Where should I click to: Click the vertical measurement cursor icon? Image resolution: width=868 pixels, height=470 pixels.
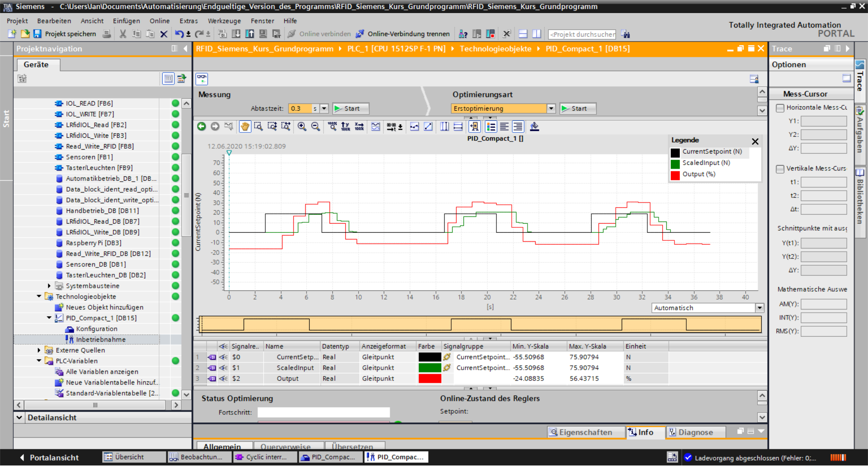[x=444, y=127]
